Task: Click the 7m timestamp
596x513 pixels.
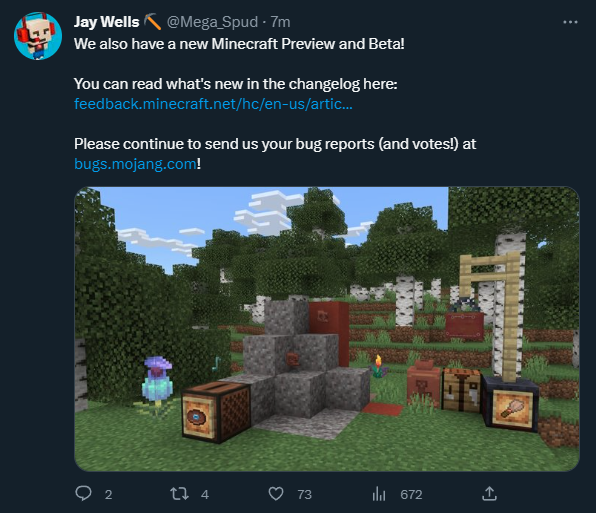Action: click(281, 22)
